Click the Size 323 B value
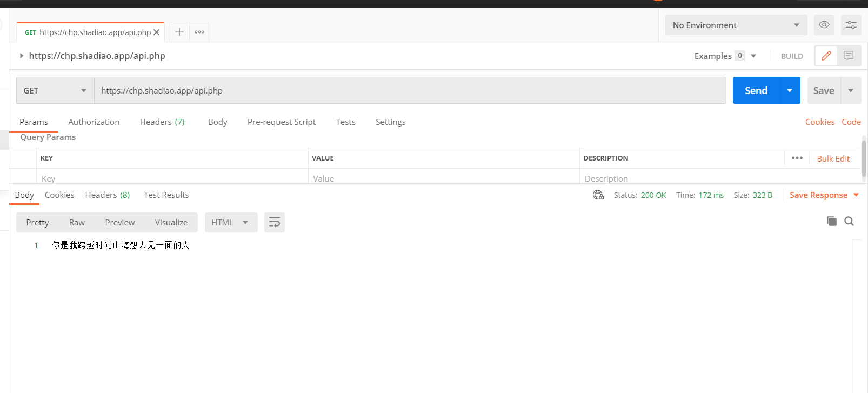Viewport: 868px width, 393px height. (763, 195)
